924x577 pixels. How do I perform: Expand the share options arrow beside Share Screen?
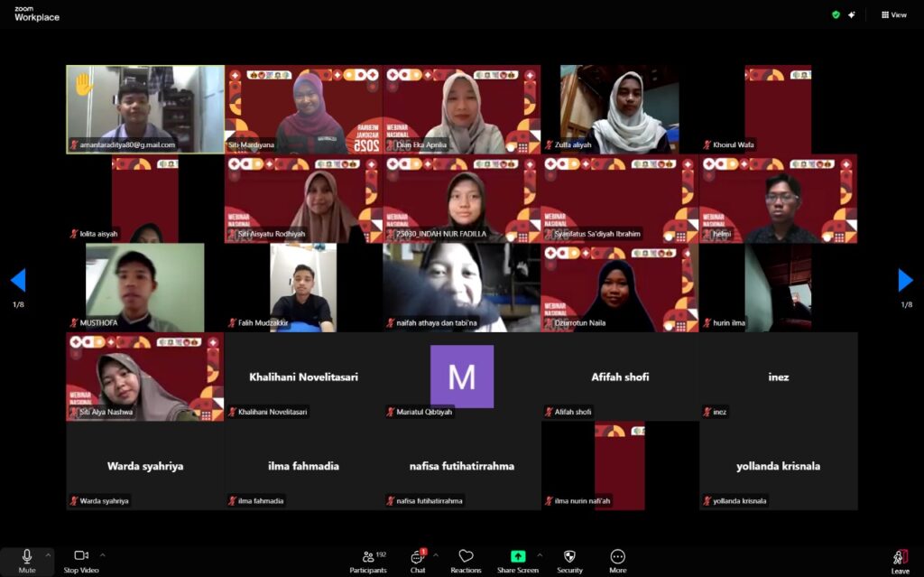pyautogui.click(x=540, y=554)
